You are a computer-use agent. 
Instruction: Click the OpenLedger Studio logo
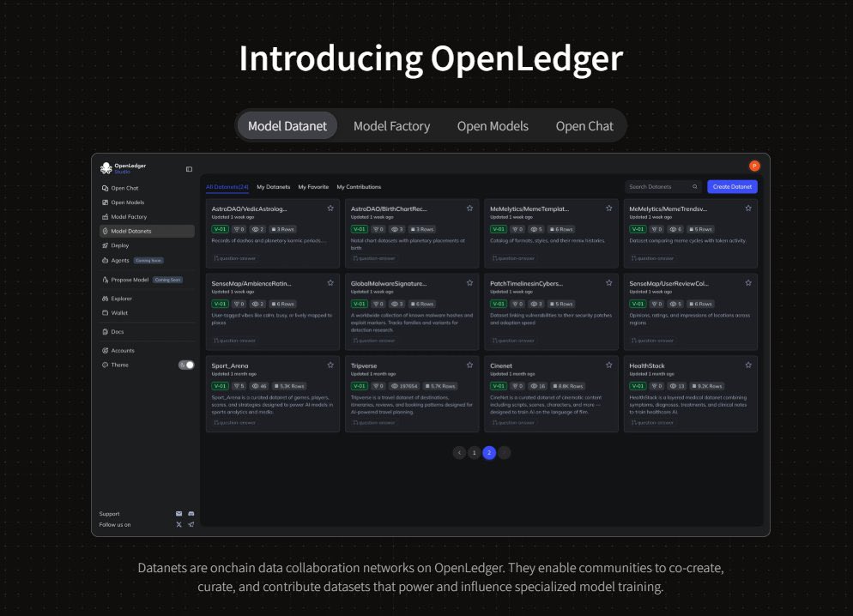pos(123,168)
